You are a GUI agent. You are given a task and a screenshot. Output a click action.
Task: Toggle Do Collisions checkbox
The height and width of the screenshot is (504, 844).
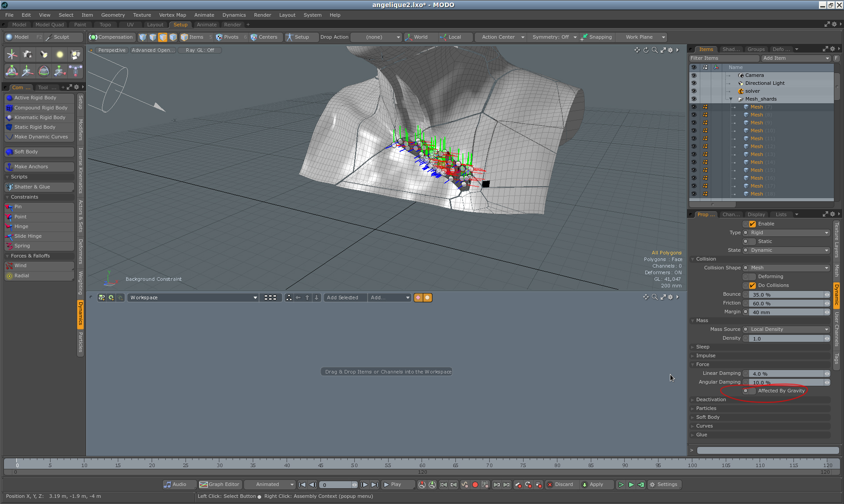pyautogui.click(x=752, y=285)
